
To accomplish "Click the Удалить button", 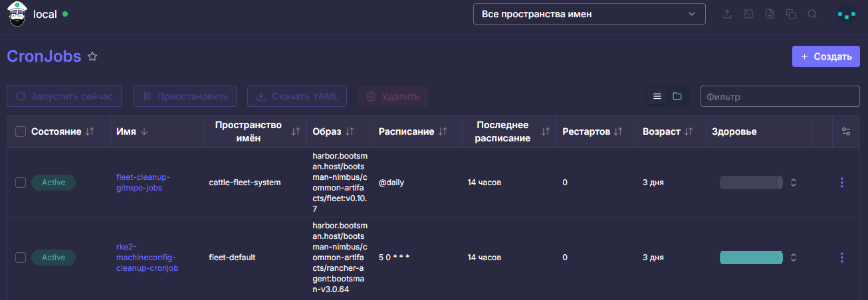I will (x=393, y=96).
